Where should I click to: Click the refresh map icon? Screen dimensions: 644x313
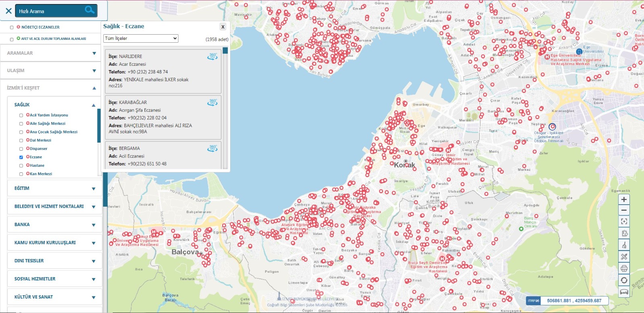(x=624, y=280)
